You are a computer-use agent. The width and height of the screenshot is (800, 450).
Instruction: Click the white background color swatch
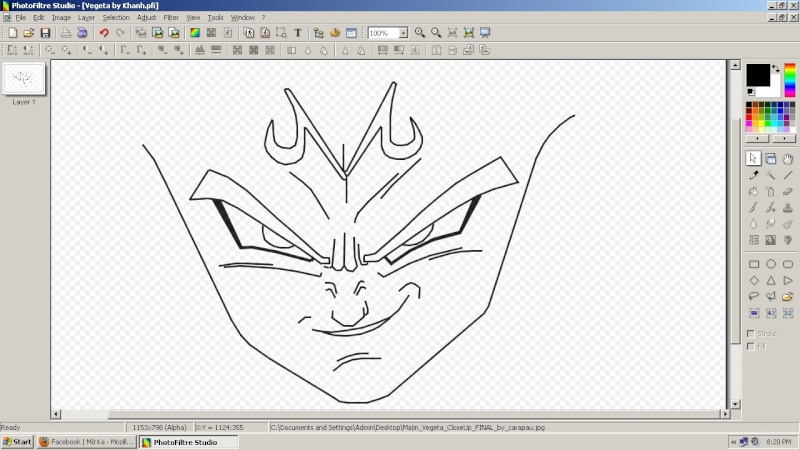776,87
